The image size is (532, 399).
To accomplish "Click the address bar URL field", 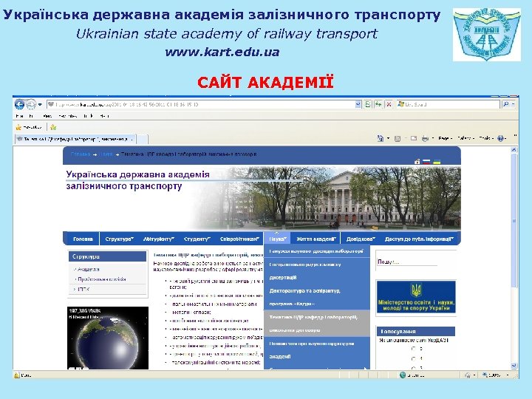I will (202, 104).
